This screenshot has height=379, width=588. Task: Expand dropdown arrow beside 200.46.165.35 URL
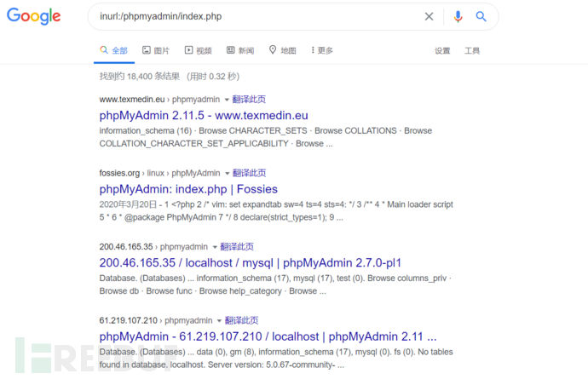tap(215, 247)
